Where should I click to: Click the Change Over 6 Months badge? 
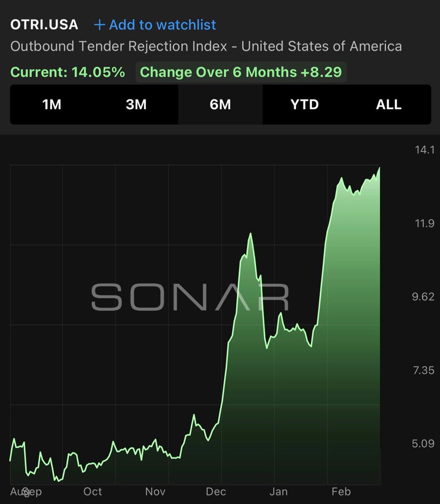tap(241, 72)
